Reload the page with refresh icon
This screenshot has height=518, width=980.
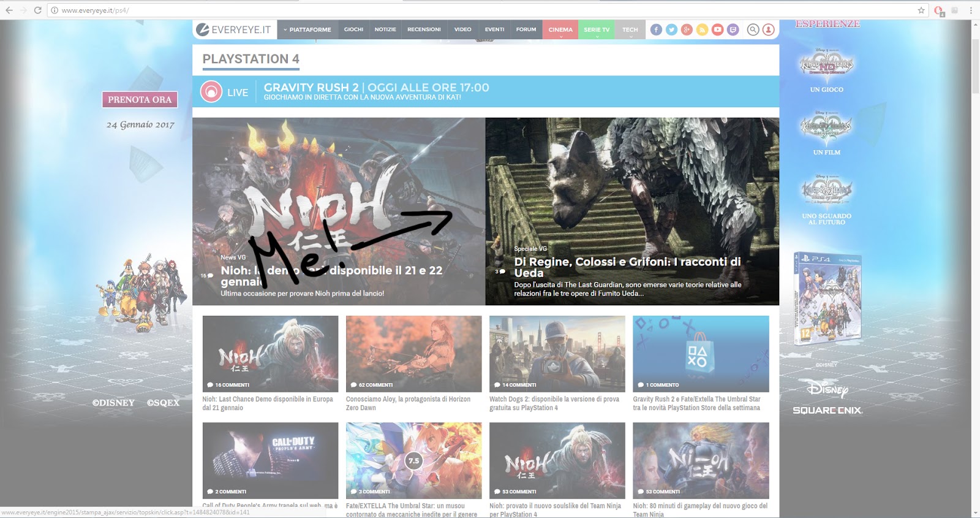pos(37,10)
